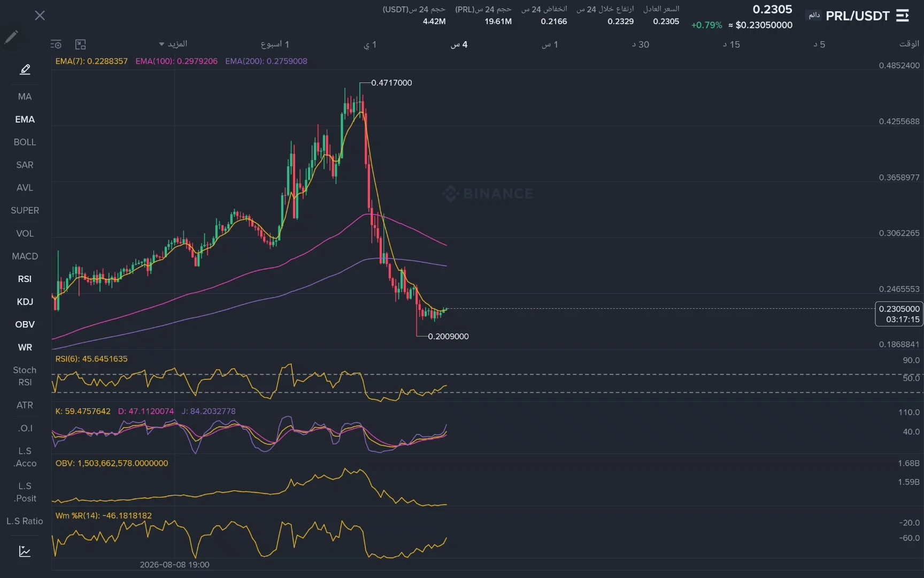This screenshot has width=924, height=578.
Task: Click the EMA(100) legend value
Action: (176, 61)
